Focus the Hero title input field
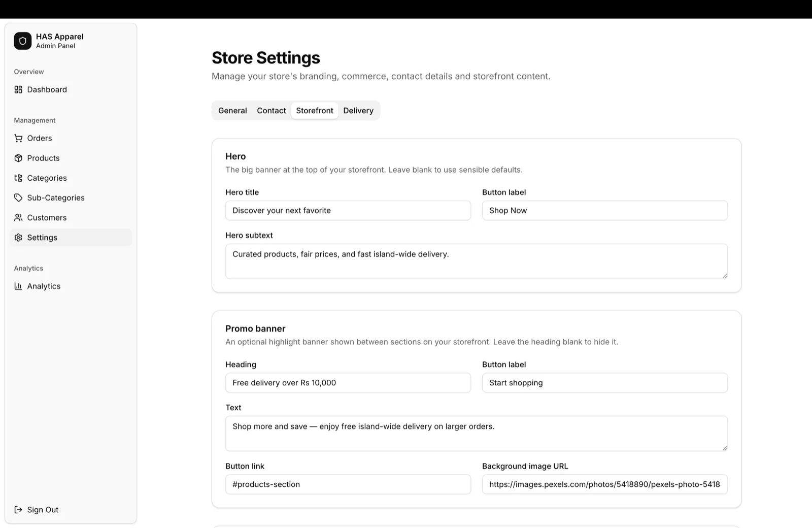Viewport: 812px width, 528px height. (x=348, y=211)
